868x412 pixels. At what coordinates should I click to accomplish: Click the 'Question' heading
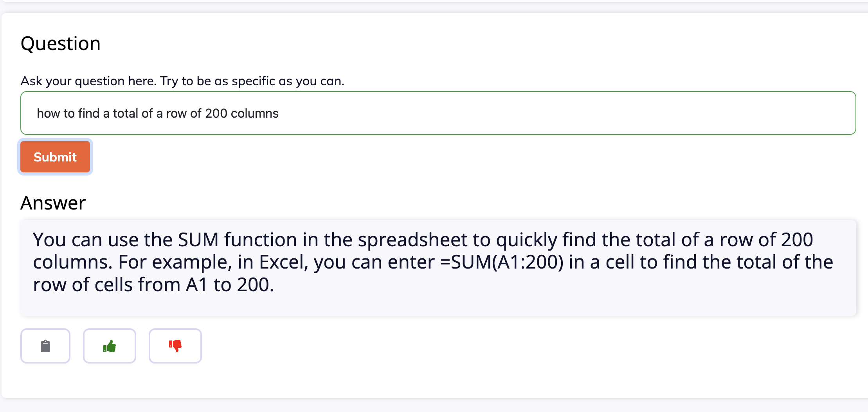pos(61,43)
